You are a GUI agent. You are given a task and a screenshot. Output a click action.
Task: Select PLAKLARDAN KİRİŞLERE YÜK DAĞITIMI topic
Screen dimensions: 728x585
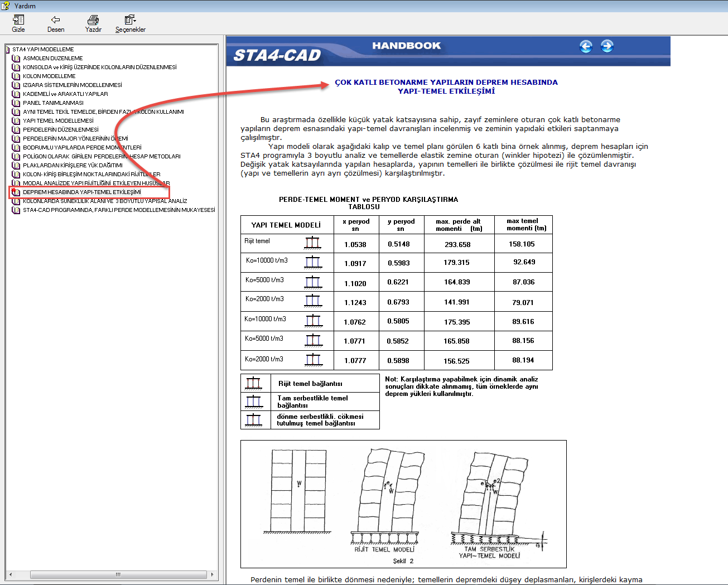(73, 165)
